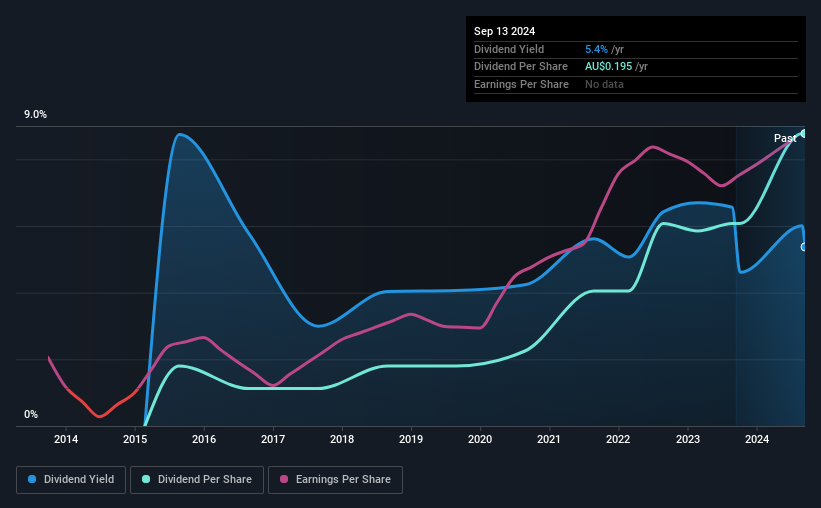The image size is (821, 508).
Task: Click the 9.0% y-axis label
Action: pyautogui.click(x=35, y=115)
